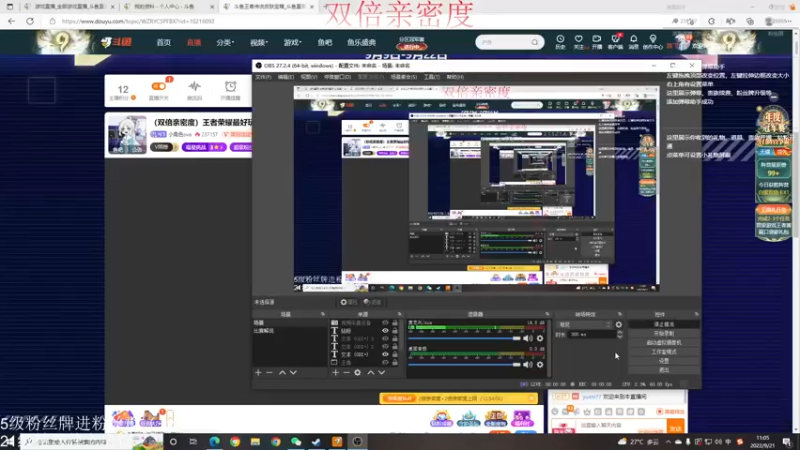This screenshot has height=450, width=800.
Task: Open OBS 文件(F) file menu
Action: coord(263,77)
